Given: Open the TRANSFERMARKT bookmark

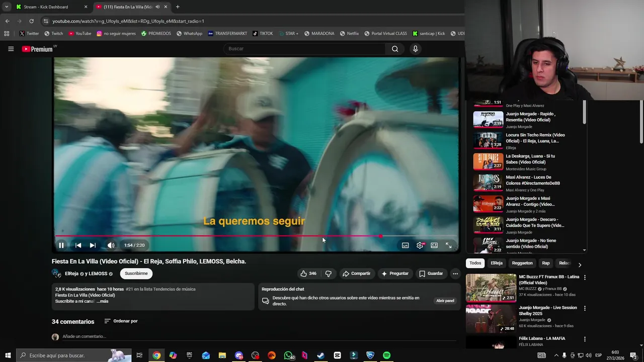Looking at the screenshot, I should (x=227, y=34).
